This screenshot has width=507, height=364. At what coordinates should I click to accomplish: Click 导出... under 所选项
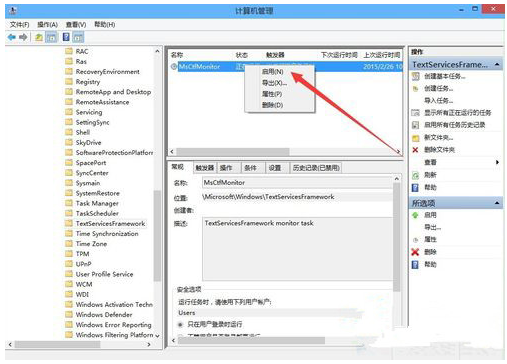coord(433,227)
